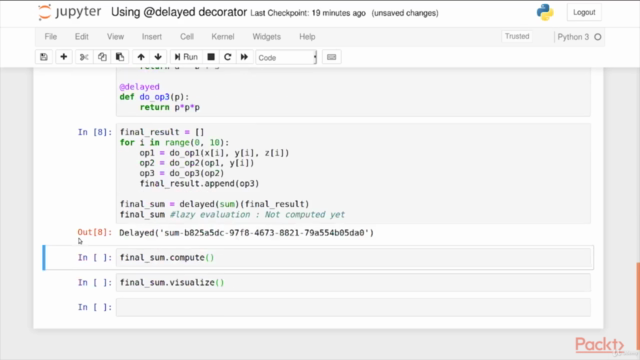Select the final_sum.compute() cell

pos(353,258)
